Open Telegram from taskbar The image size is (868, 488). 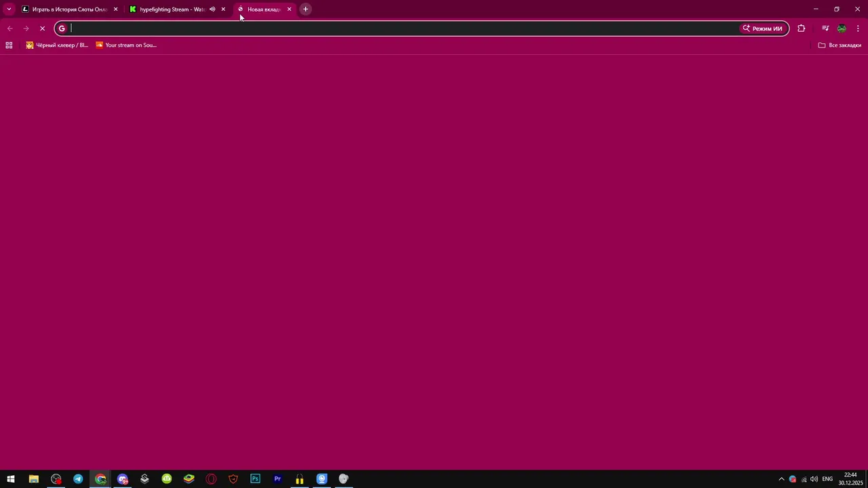pos(78,479)
